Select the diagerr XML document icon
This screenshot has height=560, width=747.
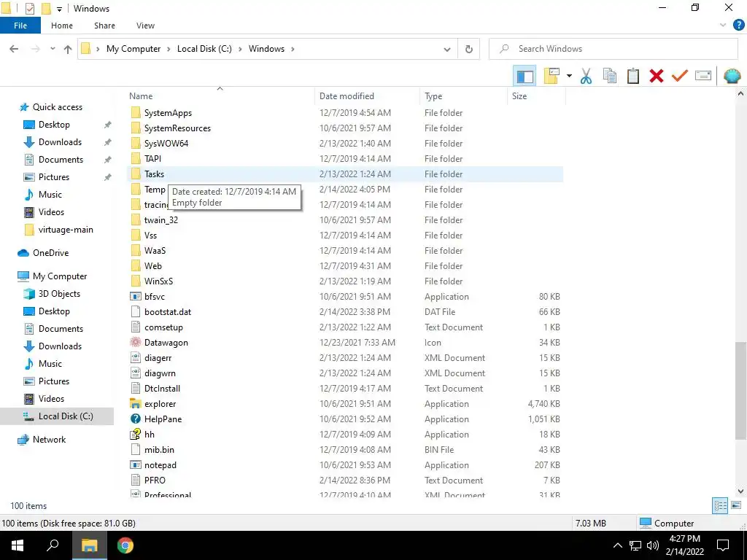click(x=136, y=357)
